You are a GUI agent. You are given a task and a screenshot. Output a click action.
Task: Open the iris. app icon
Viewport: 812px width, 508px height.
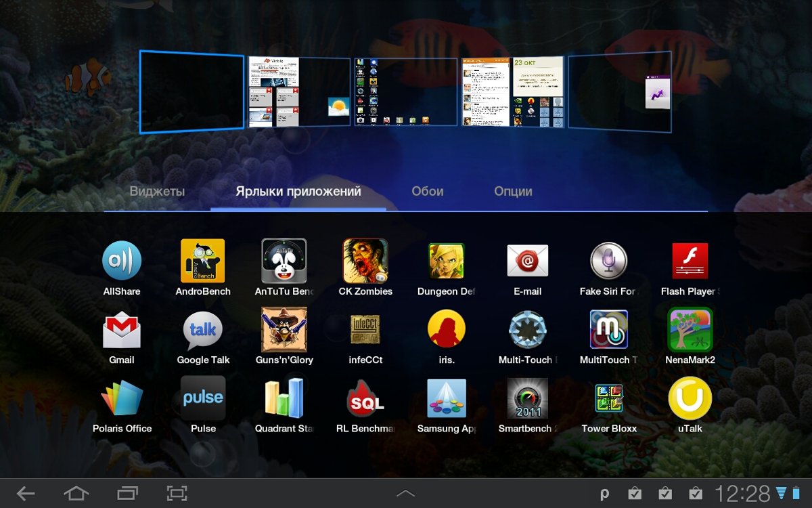447,330
